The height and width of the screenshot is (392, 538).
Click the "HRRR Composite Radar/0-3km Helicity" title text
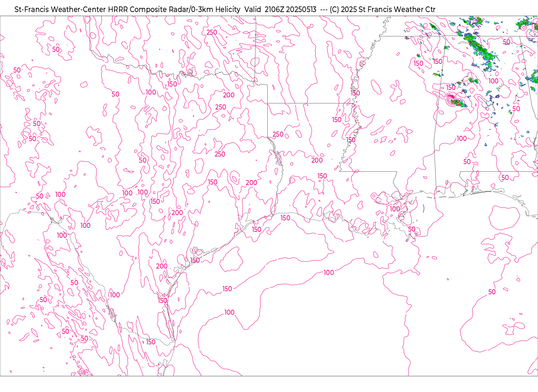pos(174,10)
